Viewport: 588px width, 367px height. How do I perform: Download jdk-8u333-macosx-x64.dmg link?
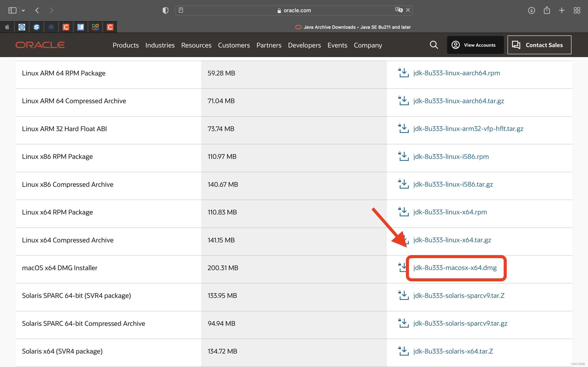pos(455,268)
